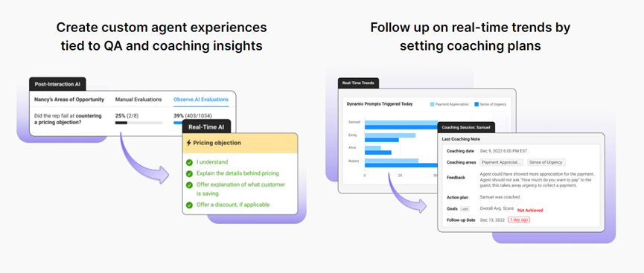Click checkmark beside Offer a discount, if applicable

189,205
